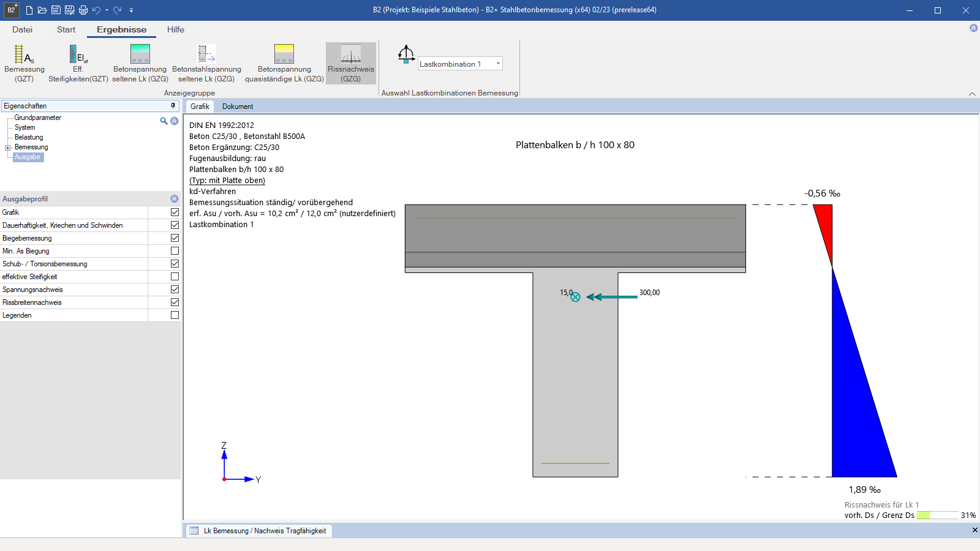Select Belastung in the properties tree

(x=29, y=137)
